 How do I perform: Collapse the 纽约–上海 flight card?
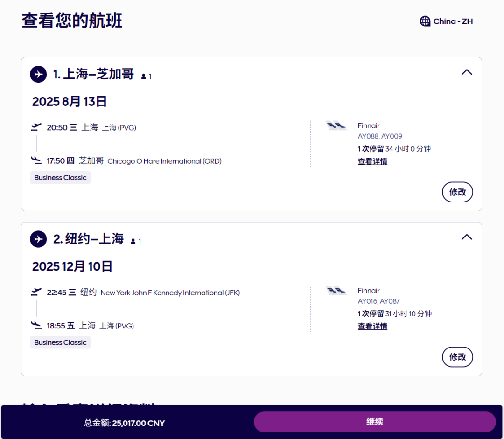[467, 237]
